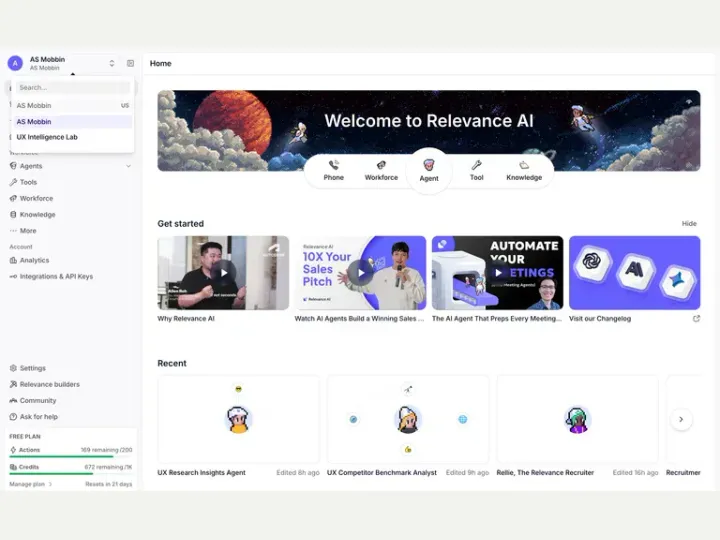The height and width of the screenshot is (540, 720).
Task: Play the Why Relevance AI video
Action: (x=223, y=273)
